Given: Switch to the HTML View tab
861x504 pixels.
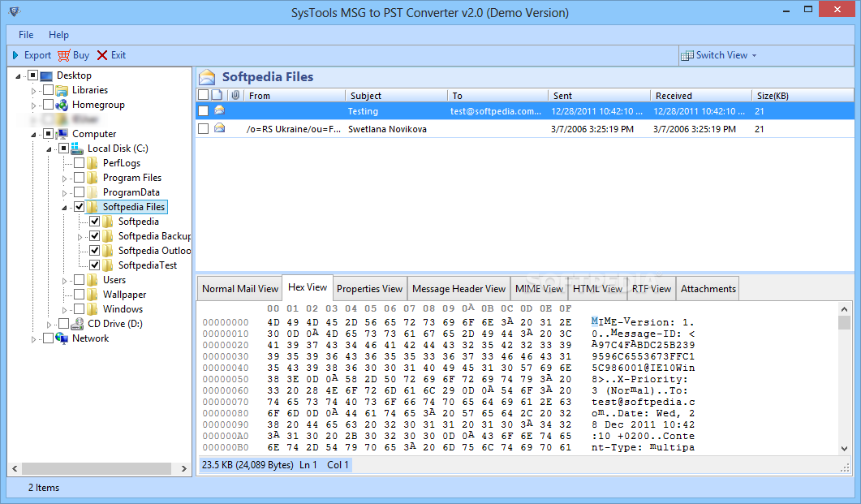Looking at the screenshot, I should (597, 289).
